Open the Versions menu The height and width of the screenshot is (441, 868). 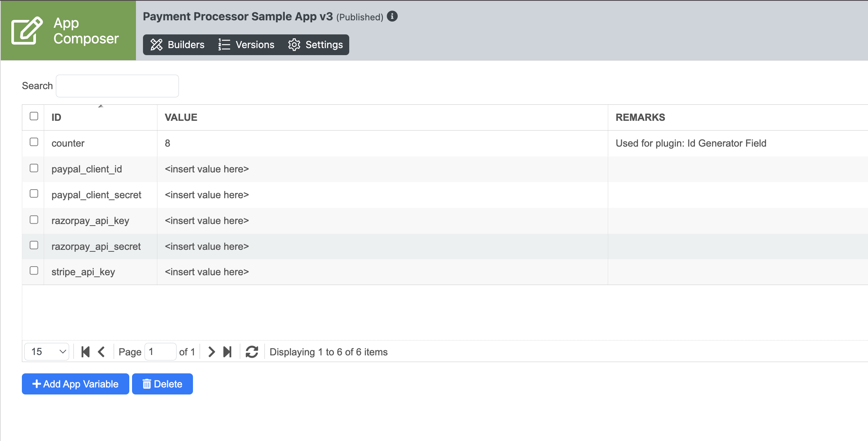(246, 45)
